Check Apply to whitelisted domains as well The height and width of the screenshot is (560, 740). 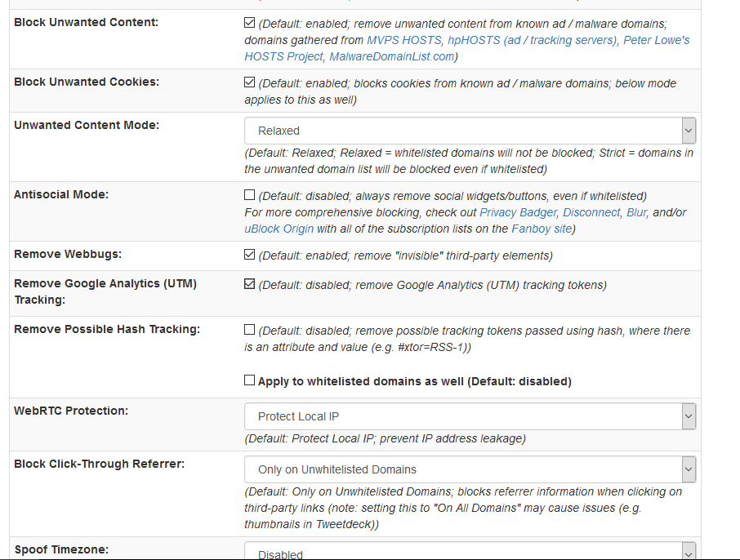pos(250,380)
